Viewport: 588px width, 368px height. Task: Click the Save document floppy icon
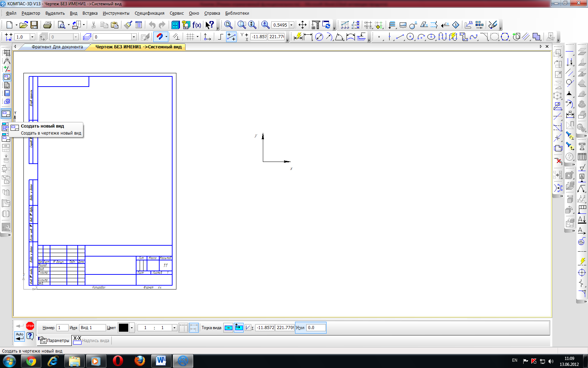pyautogui.click(x=34, y=25)
